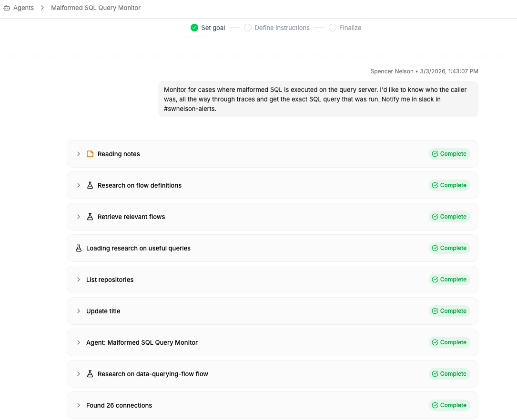Image resolution: width=517 pixels, height=420 pixels.
Task: Click the Complete badge on Reading notes row
Action: [x=449, y=154]
